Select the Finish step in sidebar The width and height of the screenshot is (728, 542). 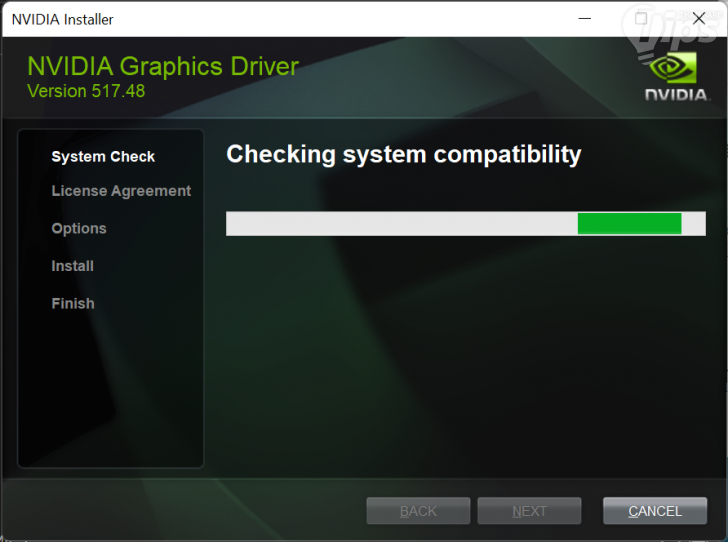(x=73, y=303)
